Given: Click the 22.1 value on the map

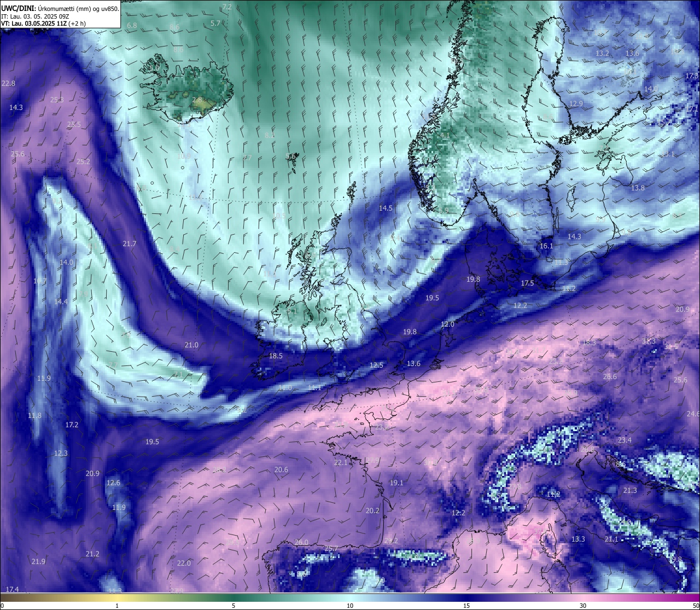Looking at the screenshot, I should coord(340,463).
